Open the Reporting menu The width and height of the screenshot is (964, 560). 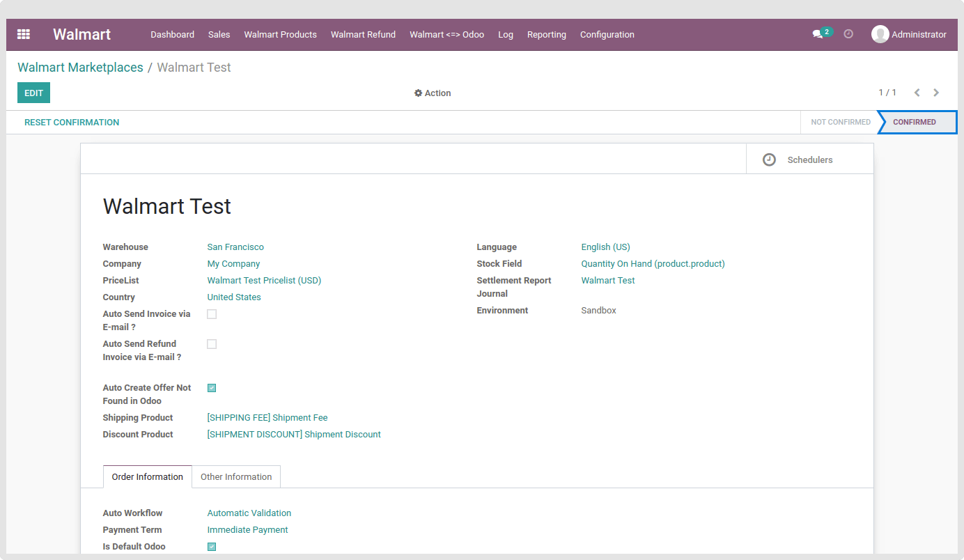coord(546,34)
